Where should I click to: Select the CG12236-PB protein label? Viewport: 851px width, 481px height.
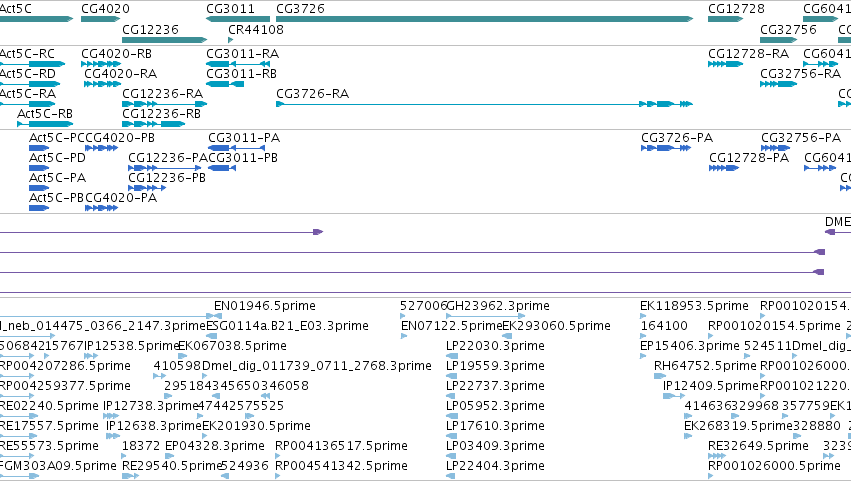click(167, 178)
